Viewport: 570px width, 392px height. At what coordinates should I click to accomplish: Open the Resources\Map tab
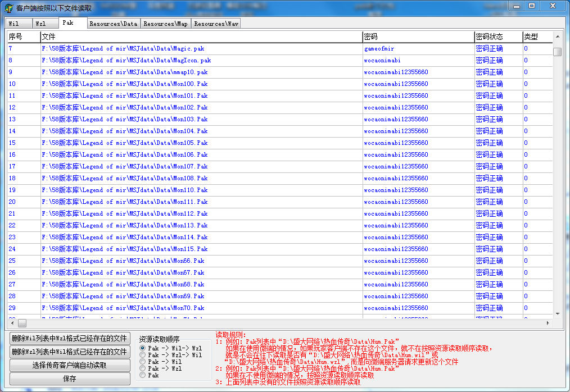click(166, 23)
